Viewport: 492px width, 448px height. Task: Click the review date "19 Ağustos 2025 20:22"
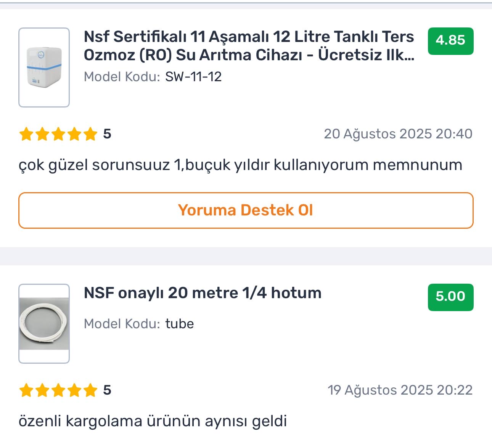pyautogui.click(x=400, y=390)
